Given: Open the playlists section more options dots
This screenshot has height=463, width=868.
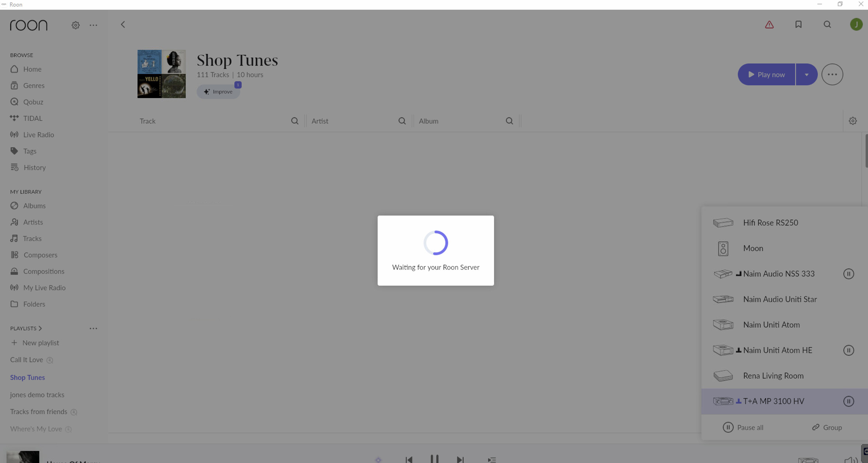Looking at the screenshot, I should click(x=93, y=328).
